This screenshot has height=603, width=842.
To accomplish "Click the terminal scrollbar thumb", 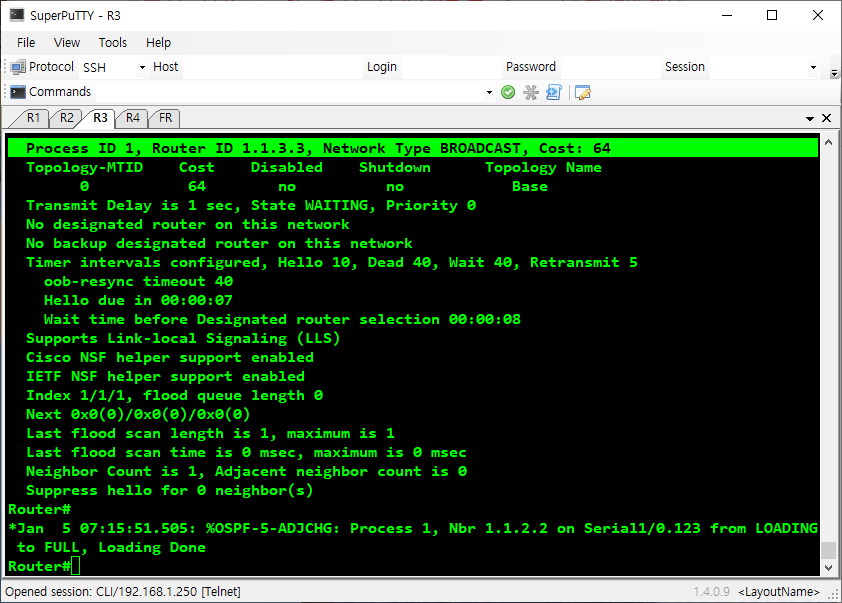I will tap(828, 550).
